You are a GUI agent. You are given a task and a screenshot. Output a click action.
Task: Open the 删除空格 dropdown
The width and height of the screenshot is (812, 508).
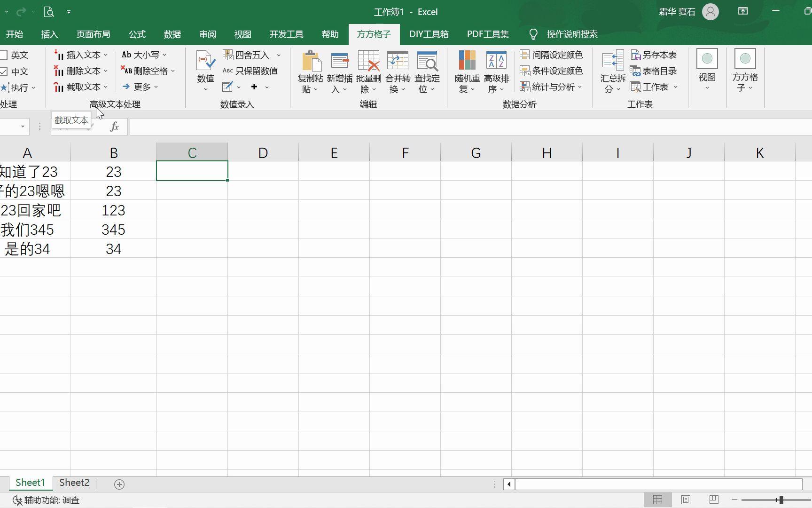tap(148, 71)
